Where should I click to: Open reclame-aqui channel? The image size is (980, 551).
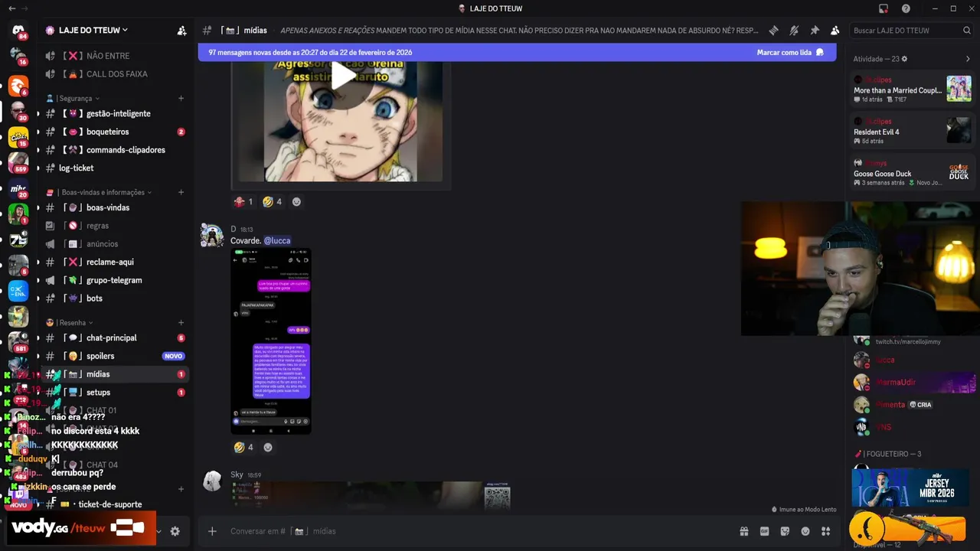115,262
